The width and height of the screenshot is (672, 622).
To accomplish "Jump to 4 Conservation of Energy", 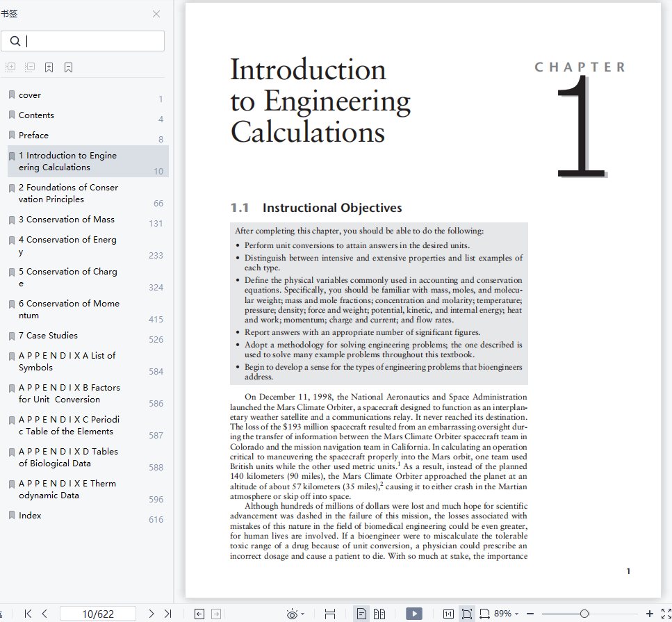I will click(x=88, y=245).
